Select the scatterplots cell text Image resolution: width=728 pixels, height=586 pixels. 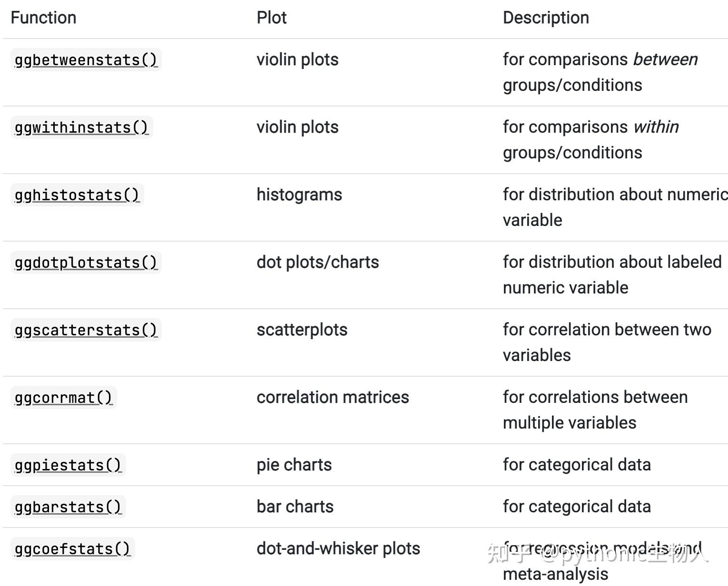point(302,330)
